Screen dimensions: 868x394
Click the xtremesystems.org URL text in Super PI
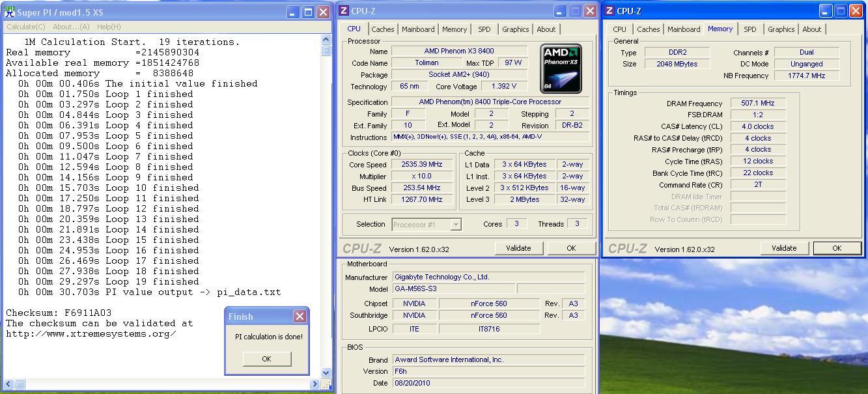pos(91,333)
